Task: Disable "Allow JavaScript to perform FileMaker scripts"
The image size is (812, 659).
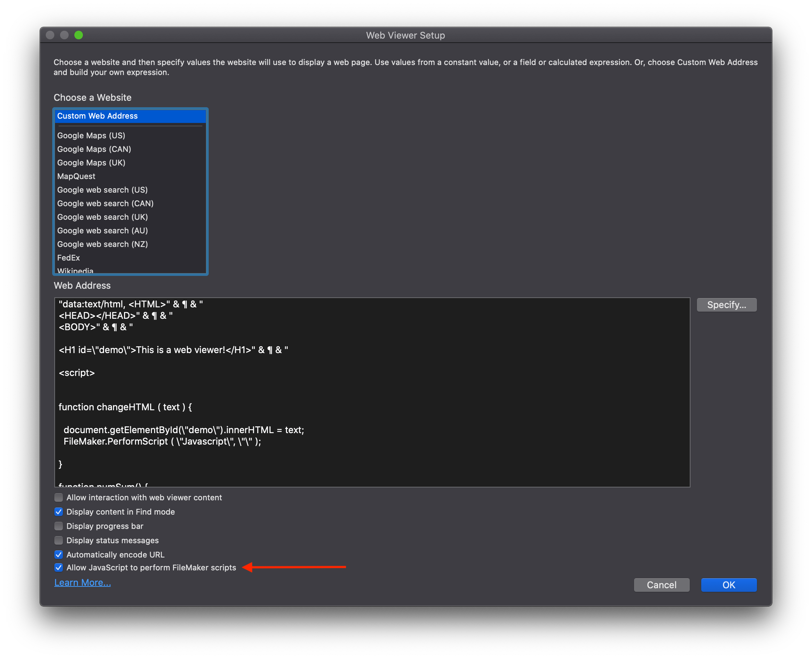Action: 59,568
